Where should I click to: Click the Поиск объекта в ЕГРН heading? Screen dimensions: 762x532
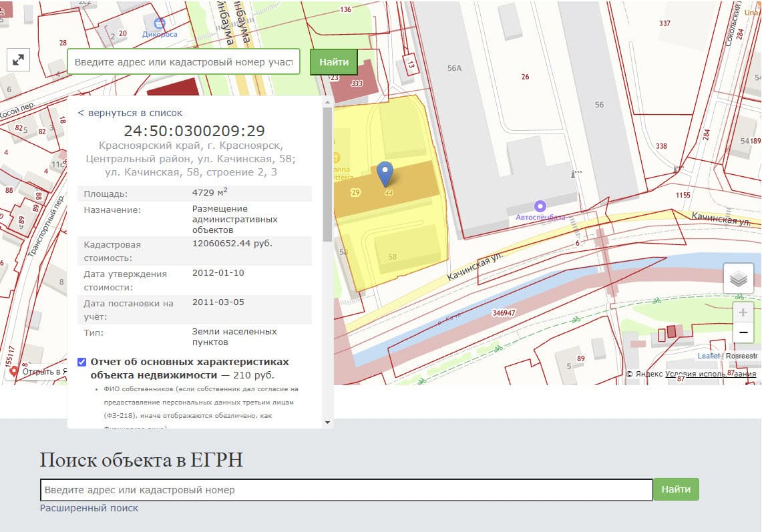pos(142,460)
